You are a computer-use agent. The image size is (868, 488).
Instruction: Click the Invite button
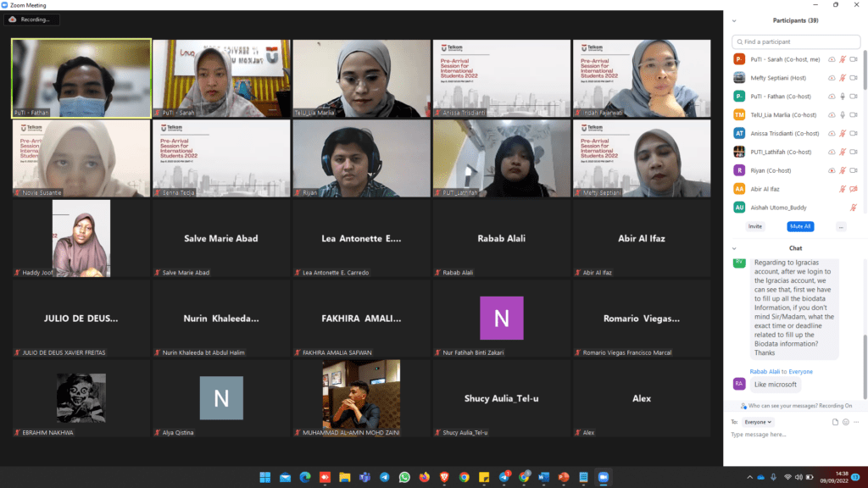tap(754, 226)
